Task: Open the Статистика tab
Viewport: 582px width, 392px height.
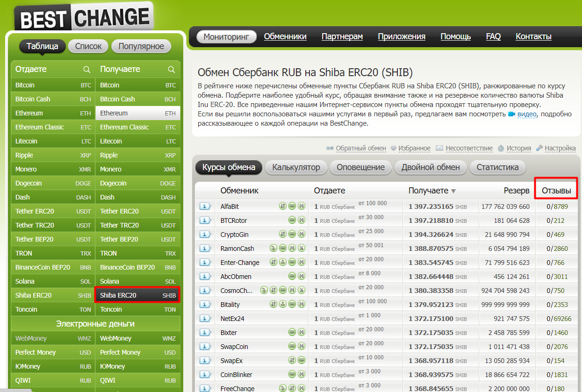Action: 498,167
